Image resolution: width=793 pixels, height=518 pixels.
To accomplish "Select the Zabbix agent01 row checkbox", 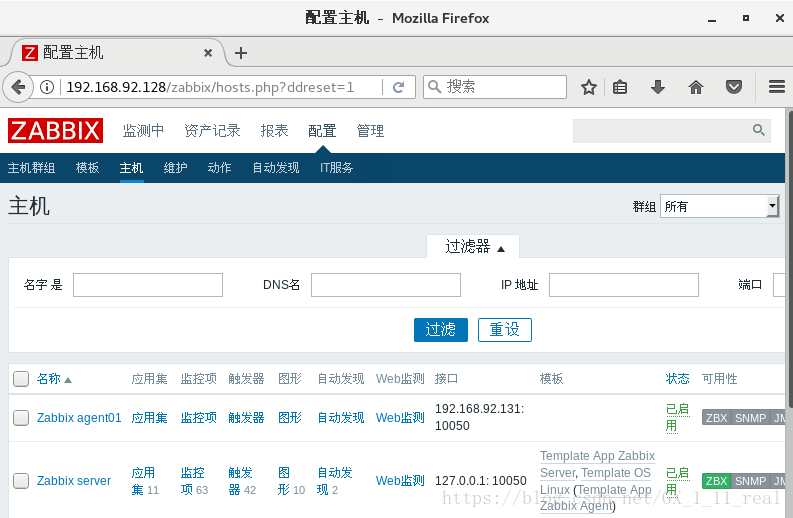I will click(x=21, y=418).
